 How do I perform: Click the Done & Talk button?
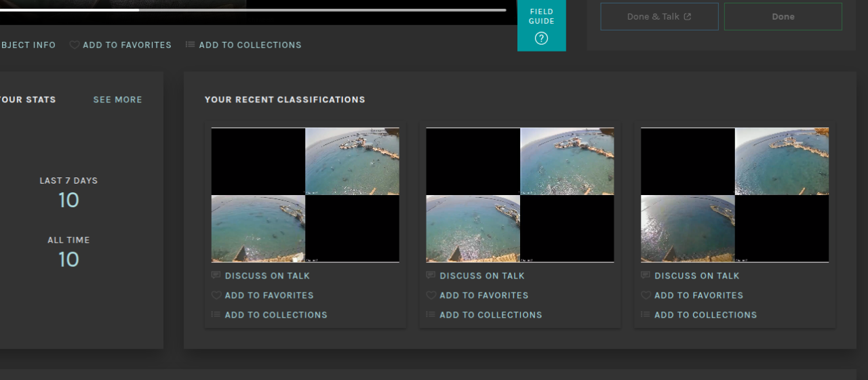pos(659,17)
